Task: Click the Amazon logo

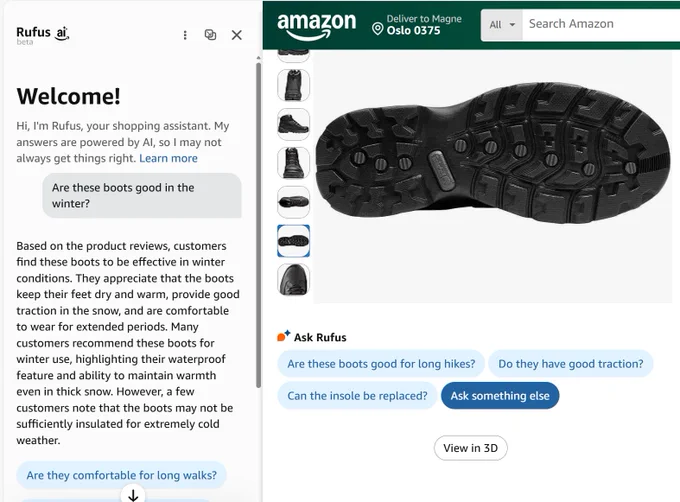Action: 317,26
